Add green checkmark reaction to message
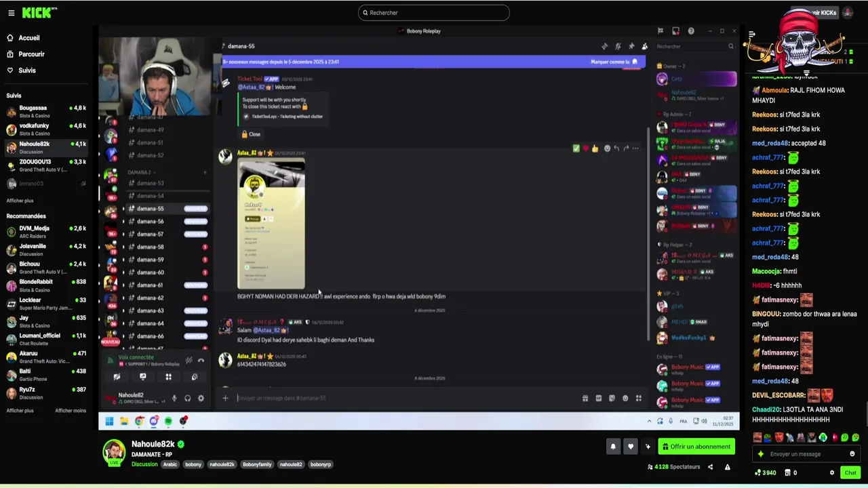 click(x=576, y=148)
